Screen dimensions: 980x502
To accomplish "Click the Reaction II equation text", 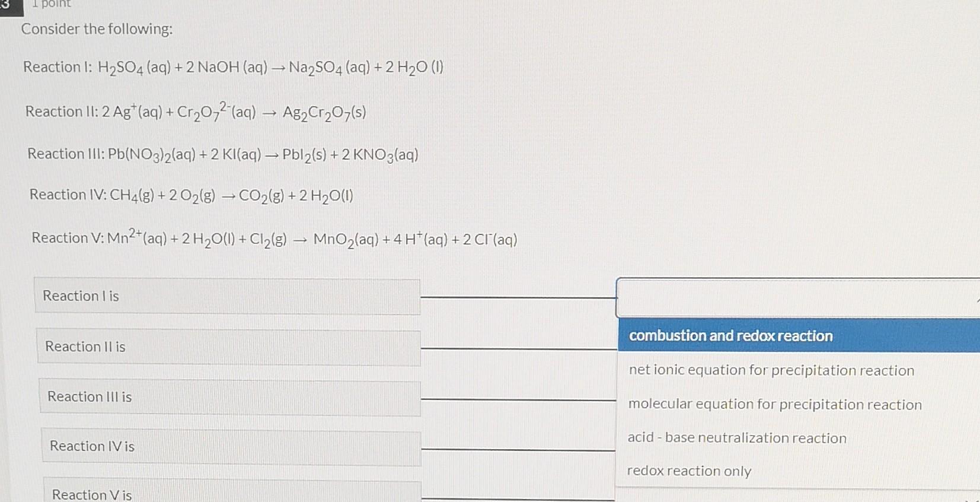I will click(196, 112).
